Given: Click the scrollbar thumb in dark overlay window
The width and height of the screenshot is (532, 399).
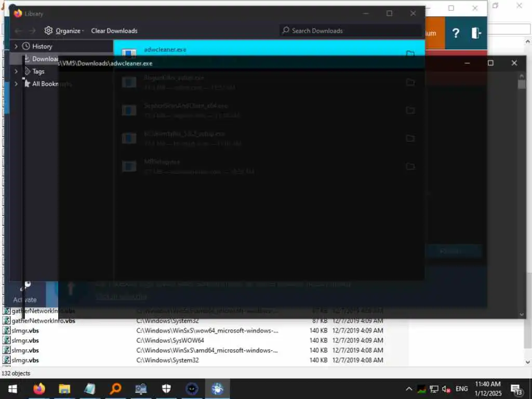Looking at the screenshot, I should pyautogui.click(x=522, y=84).
